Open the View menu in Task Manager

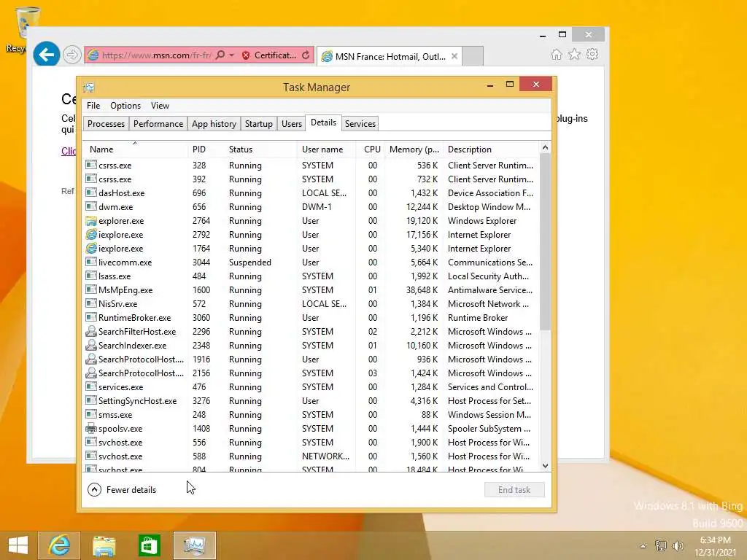[160, 106]
